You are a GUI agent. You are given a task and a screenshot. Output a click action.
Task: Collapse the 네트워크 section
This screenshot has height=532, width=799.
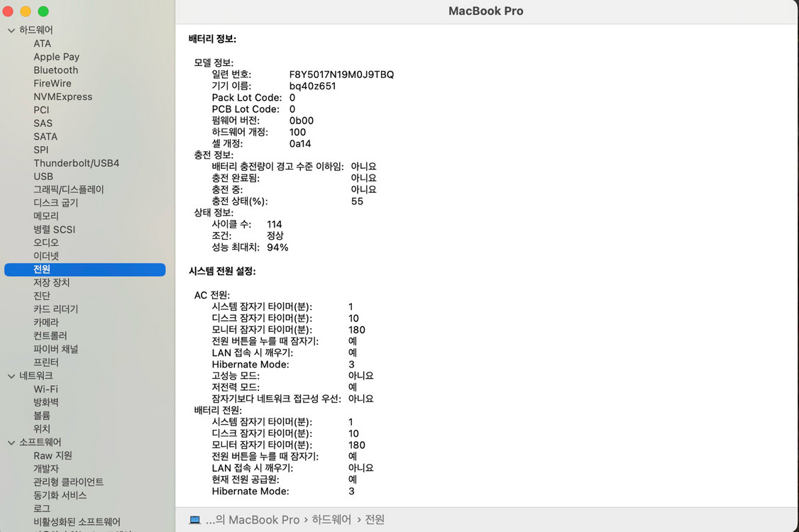[11, 375]
